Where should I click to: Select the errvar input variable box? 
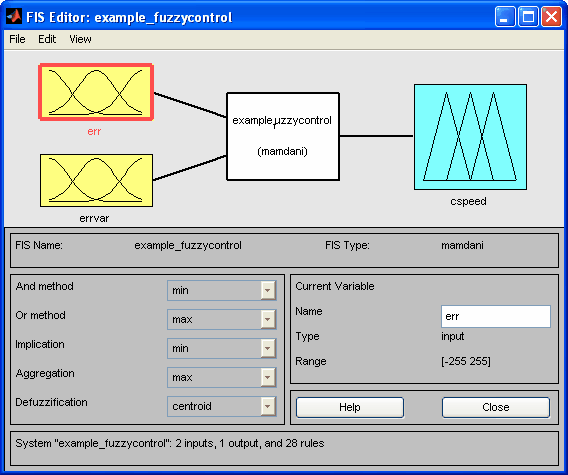96,180
